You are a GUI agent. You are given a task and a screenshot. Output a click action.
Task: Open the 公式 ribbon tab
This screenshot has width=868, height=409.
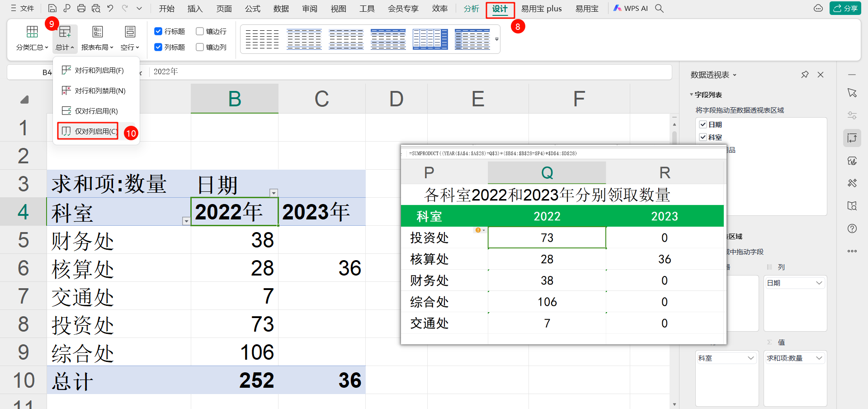pos(253,9)
